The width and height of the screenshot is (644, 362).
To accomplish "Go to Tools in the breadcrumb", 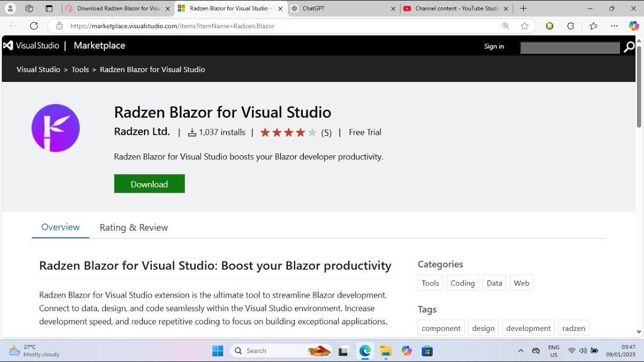I will (x=80, y=69).
